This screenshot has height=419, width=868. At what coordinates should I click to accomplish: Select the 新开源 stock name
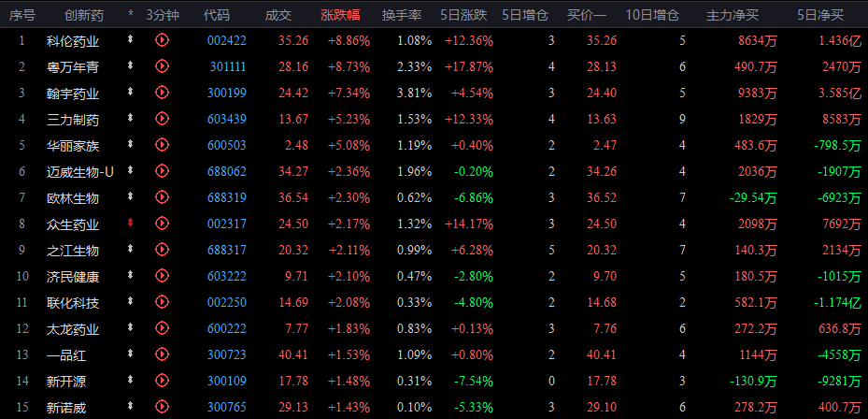tap(66, 382)
